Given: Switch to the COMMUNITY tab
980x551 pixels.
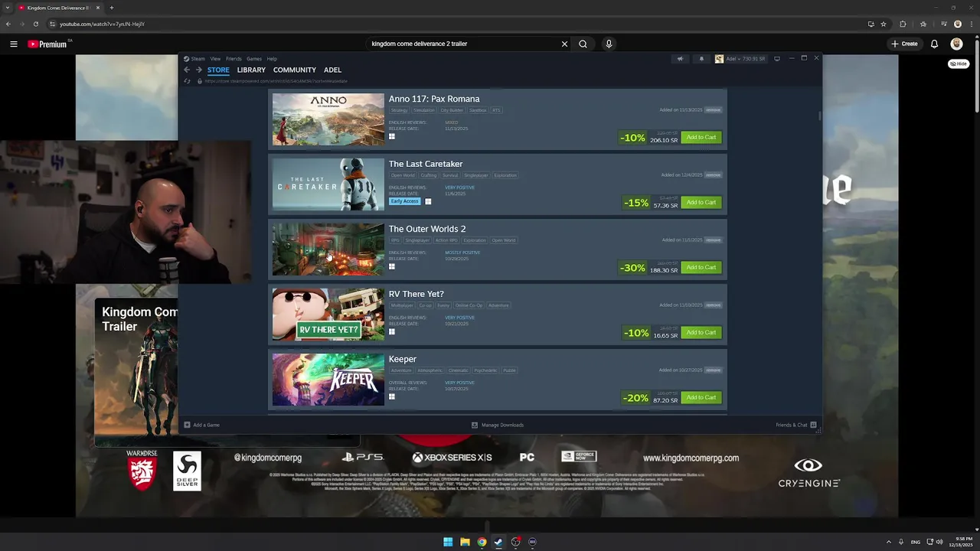Looking at the screenshot, I should click(295, 70).
